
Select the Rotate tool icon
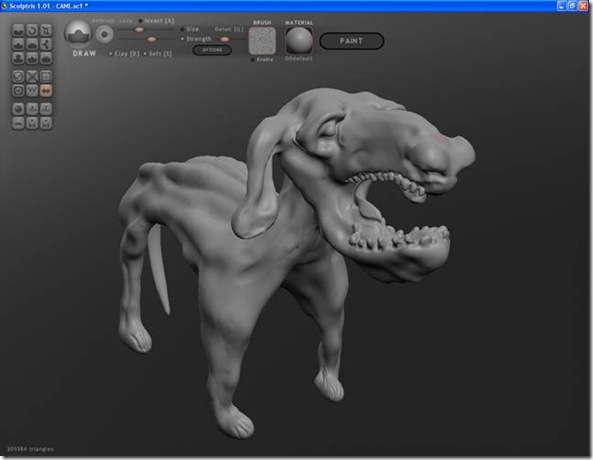(32, 30)
